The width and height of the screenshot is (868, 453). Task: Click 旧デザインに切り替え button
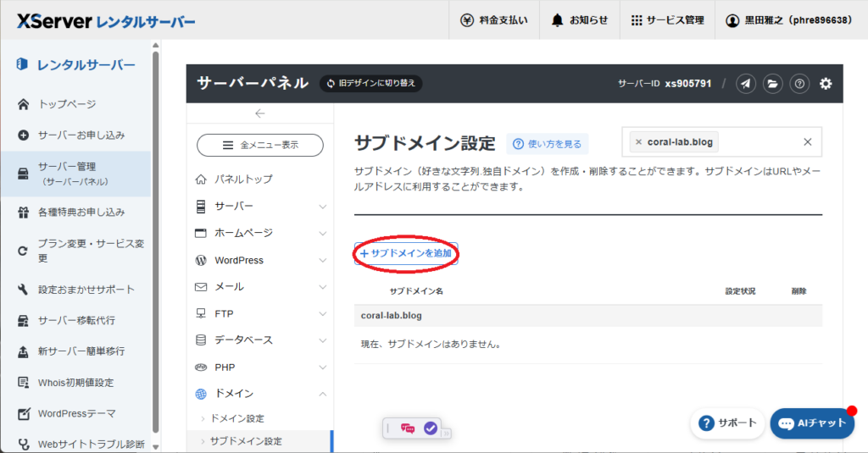click(x=371, y=83)
